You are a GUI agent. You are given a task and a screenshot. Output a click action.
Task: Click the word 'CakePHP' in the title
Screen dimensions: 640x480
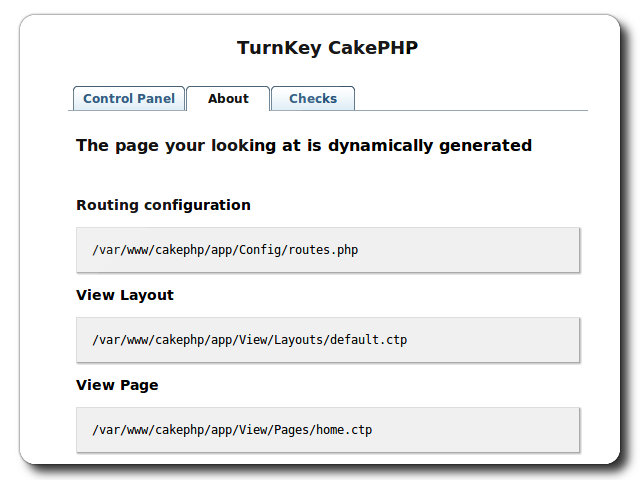[372, 48]
